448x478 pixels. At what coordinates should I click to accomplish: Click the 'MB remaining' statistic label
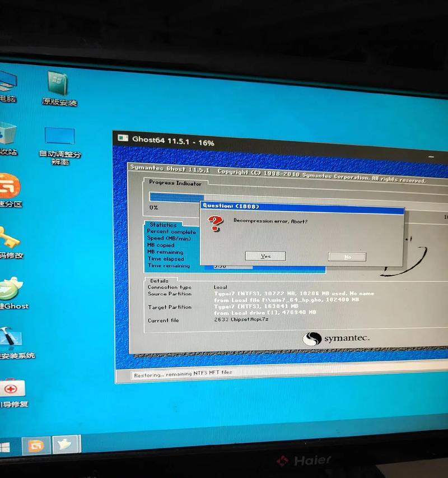(165, 252)
